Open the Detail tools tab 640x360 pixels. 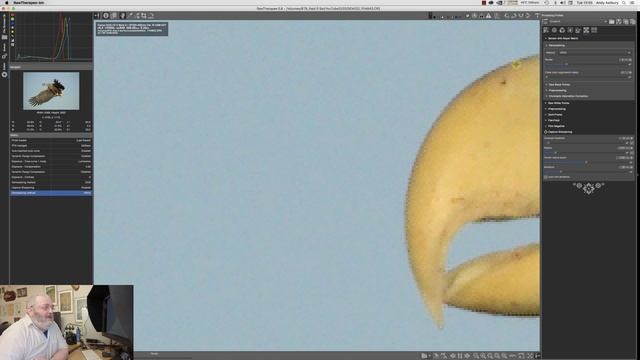[554, 30]
